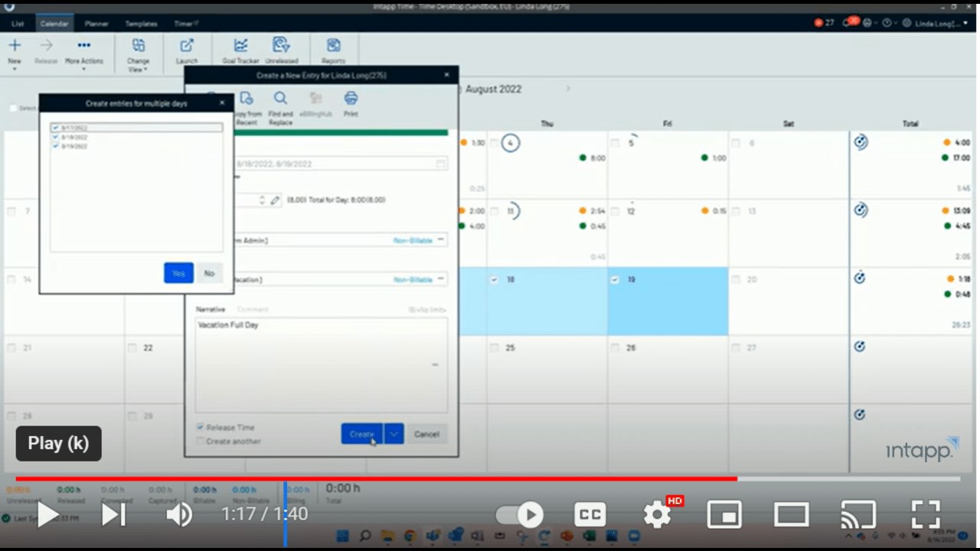Go to next month after August 2022
The image size is (980, 551).
click(568, 89)
